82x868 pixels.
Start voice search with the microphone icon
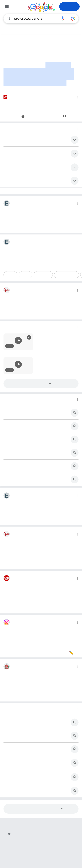click(63, 19)
